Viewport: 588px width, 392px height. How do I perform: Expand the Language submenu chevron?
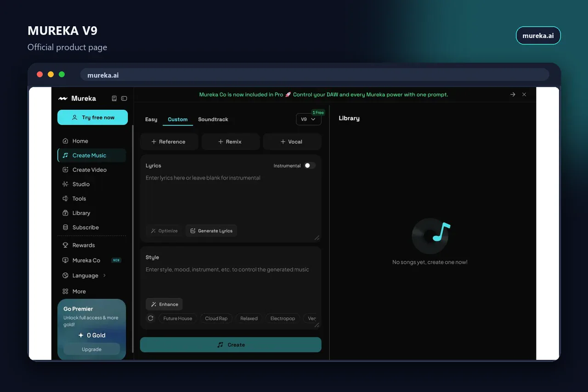pyautogui.click(x=104, y=276)
